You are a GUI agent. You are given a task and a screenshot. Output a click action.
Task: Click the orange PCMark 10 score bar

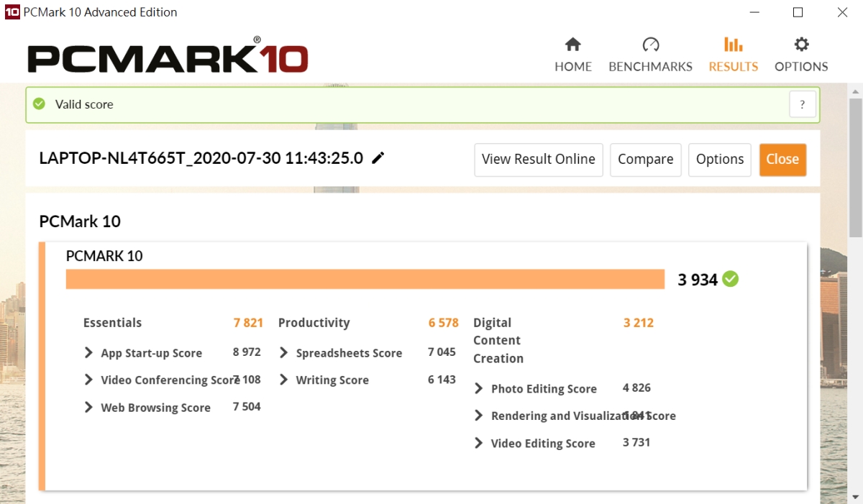pyautogui.click(x=365, y=279)
